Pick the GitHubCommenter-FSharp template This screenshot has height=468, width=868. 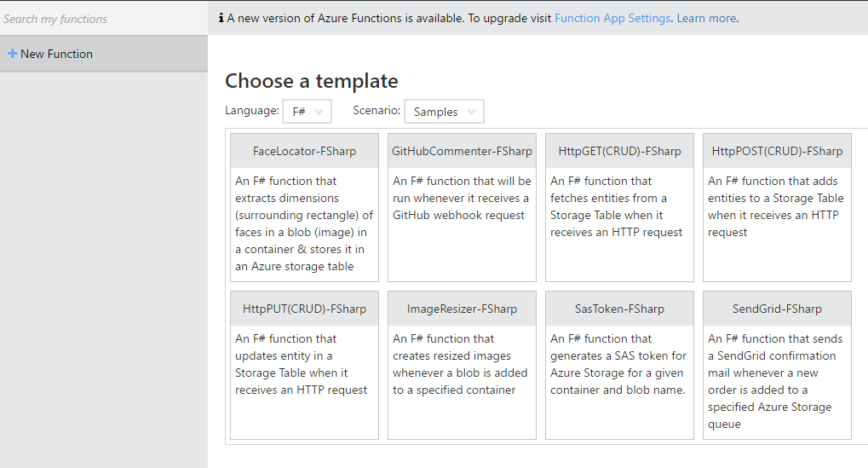tap(462, 152)
